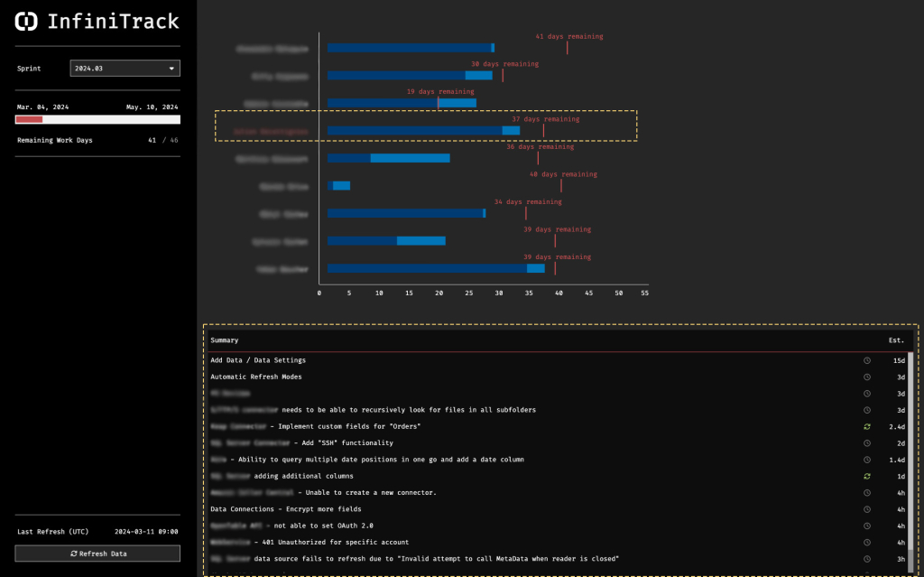Click the last refresh time '2024-03-11 09:00'
This screenshot has width=924, height=577.
[146, 532]
